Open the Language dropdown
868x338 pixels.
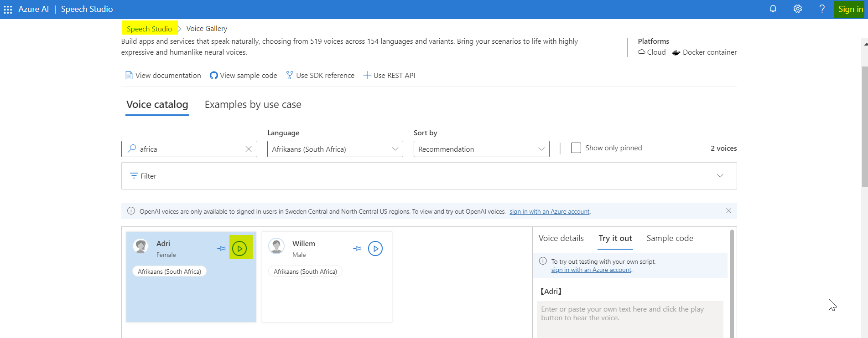335,149
